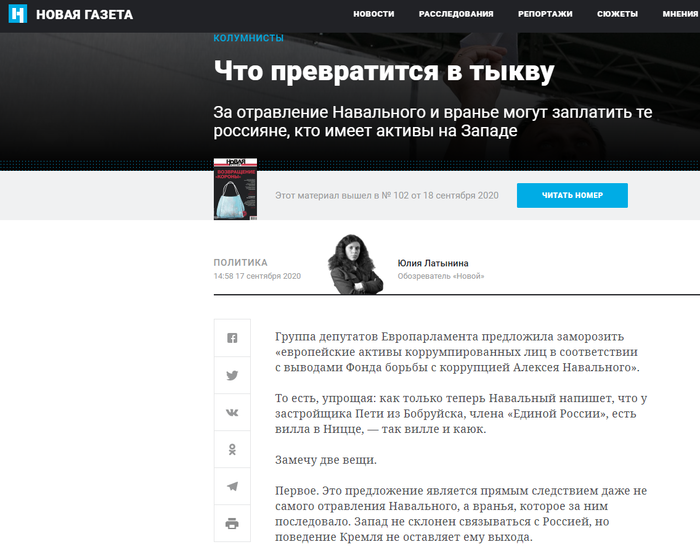Print the article with the printer icon
This screenshot has width=700, height=555.
pos(232,523)
